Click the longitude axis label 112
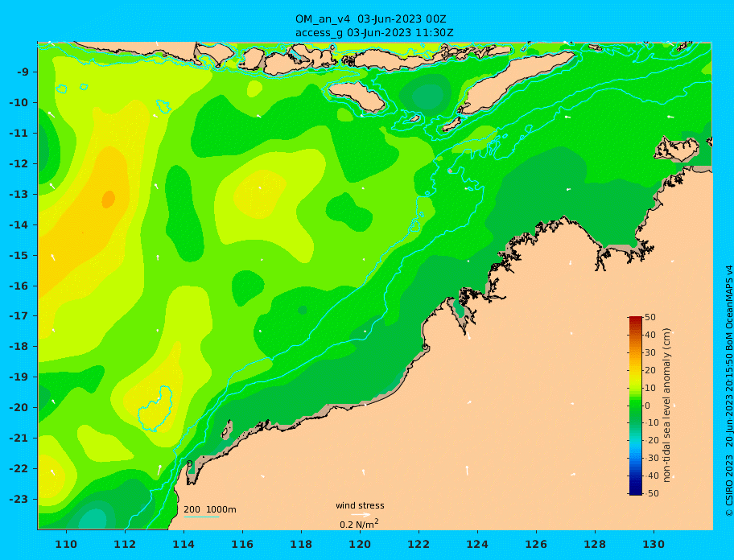Viewport: 734px width, 560px height. tap(125, 544)
